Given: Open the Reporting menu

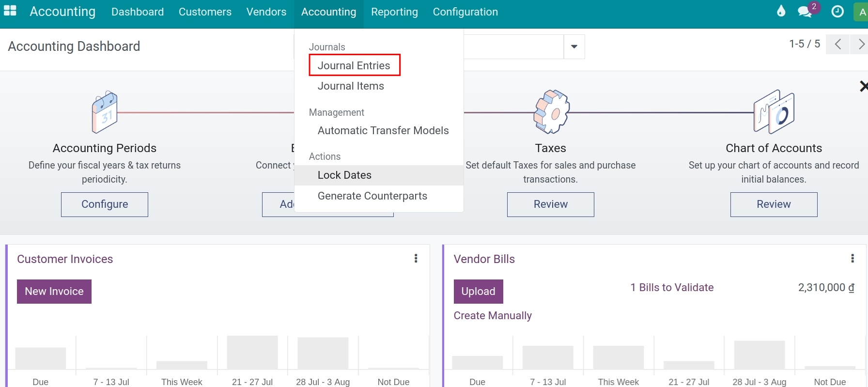Looking at the screenshot, I should click(394, 12).
